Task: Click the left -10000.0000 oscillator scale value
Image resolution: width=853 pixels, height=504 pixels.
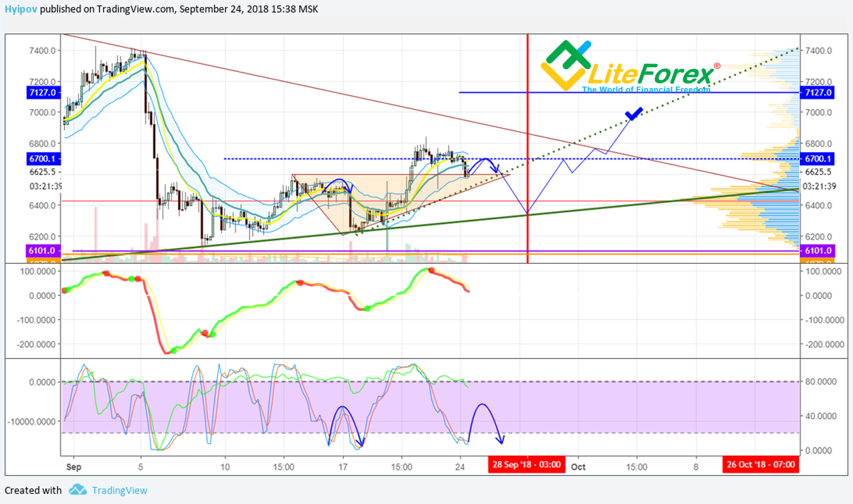Action: (x=31, y=422)
